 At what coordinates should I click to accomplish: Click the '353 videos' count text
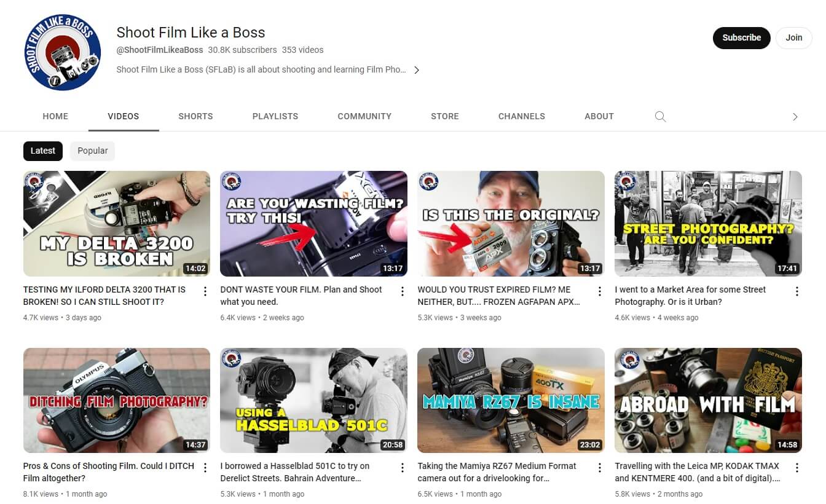(303, 50)
